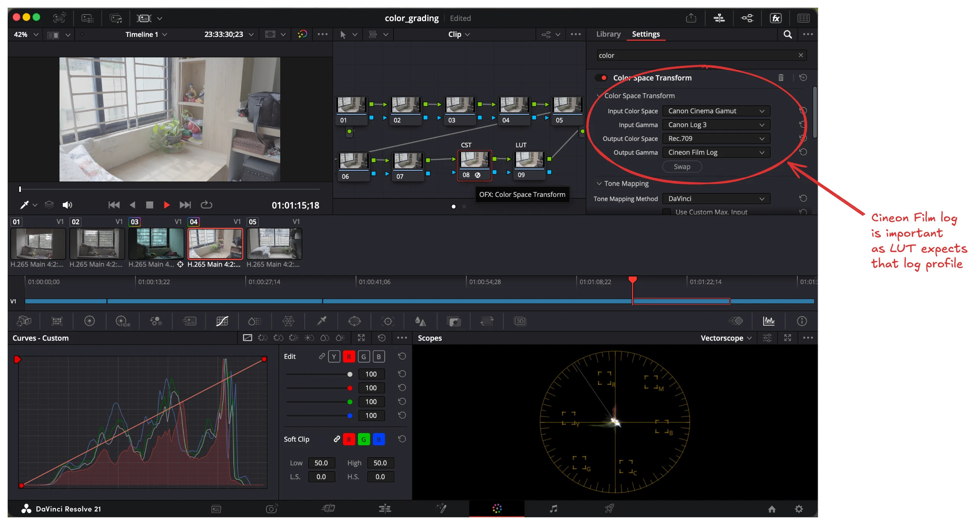Disable the Color Space Transform effect

pyautogui.click(x=601, y=78)
